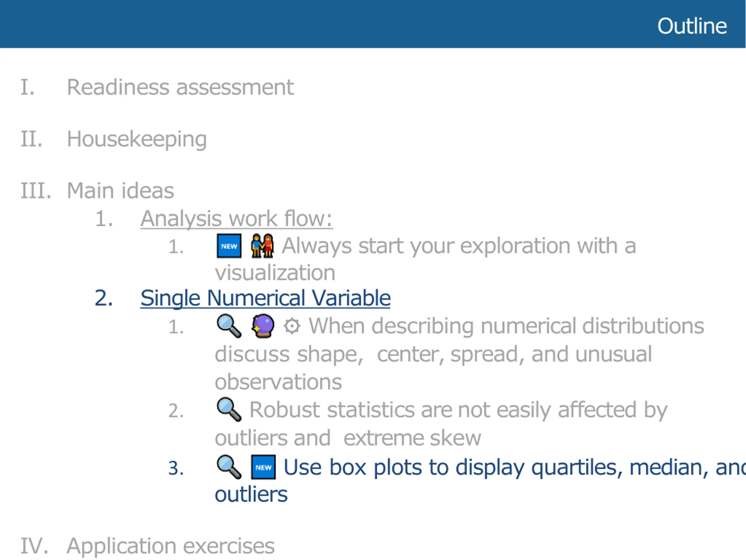Image resolution: width=746 pixels, height=560 pixels.
Task: Select the 'Main ideas' outline heading
Action: pos(120,191)
